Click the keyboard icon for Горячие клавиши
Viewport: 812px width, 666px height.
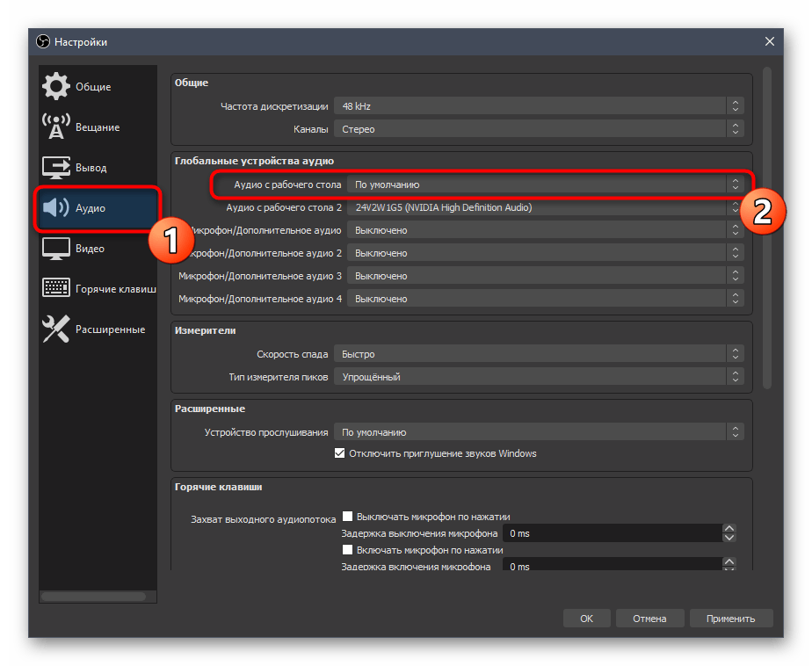click(56, 288)
